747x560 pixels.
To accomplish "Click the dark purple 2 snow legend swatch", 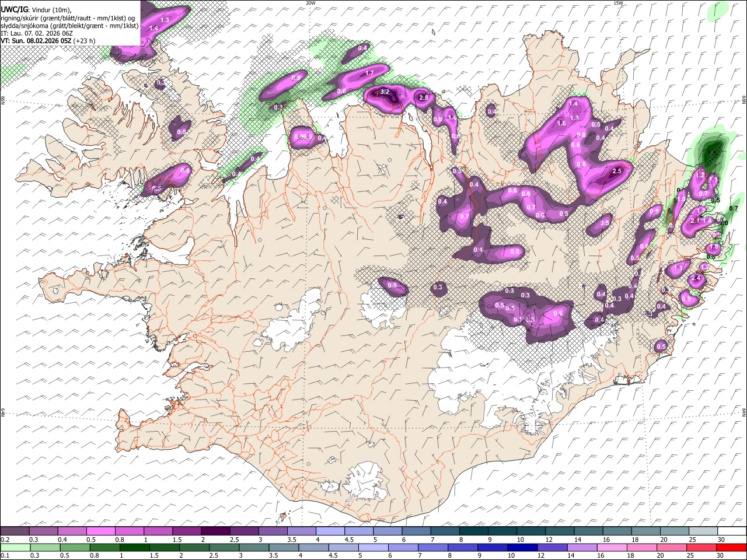I will [x=215, y=531].
